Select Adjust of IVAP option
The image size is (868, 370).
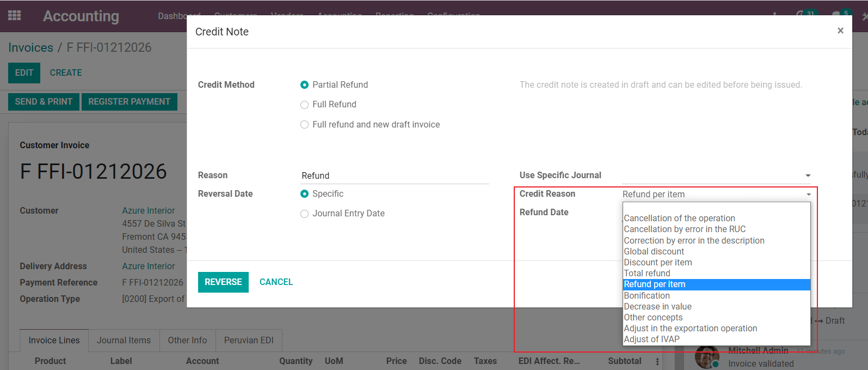[651, 339]
